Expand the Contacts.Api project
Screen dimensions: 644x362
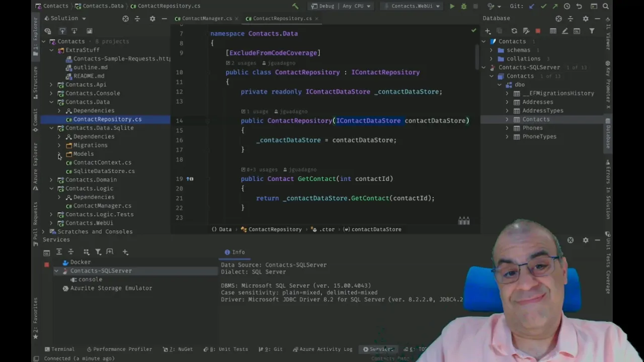pyautogui.click(x=51, y=84)
